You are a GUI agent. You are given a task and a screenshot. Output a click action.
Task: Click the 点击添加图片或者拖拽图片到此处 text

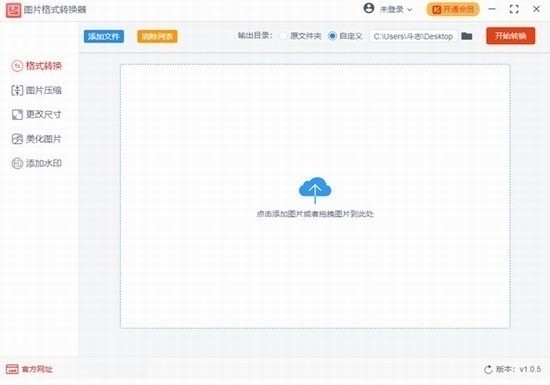click(315, 214)
